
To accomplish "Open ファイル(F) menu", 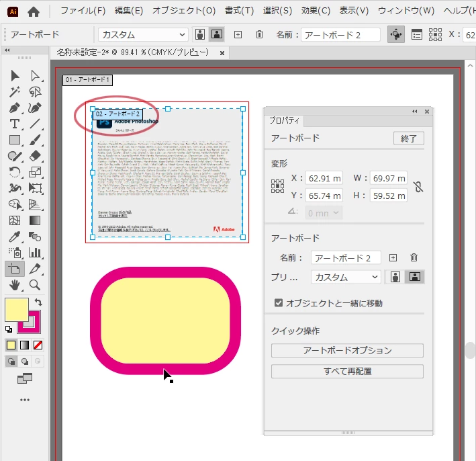I will click(83, 11).
